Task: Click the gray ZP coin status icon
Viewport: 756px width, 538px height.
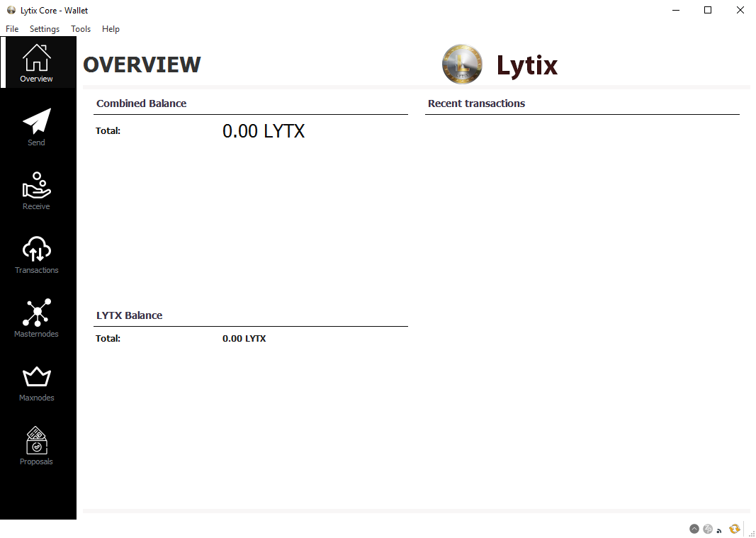Action: [708, 529]
